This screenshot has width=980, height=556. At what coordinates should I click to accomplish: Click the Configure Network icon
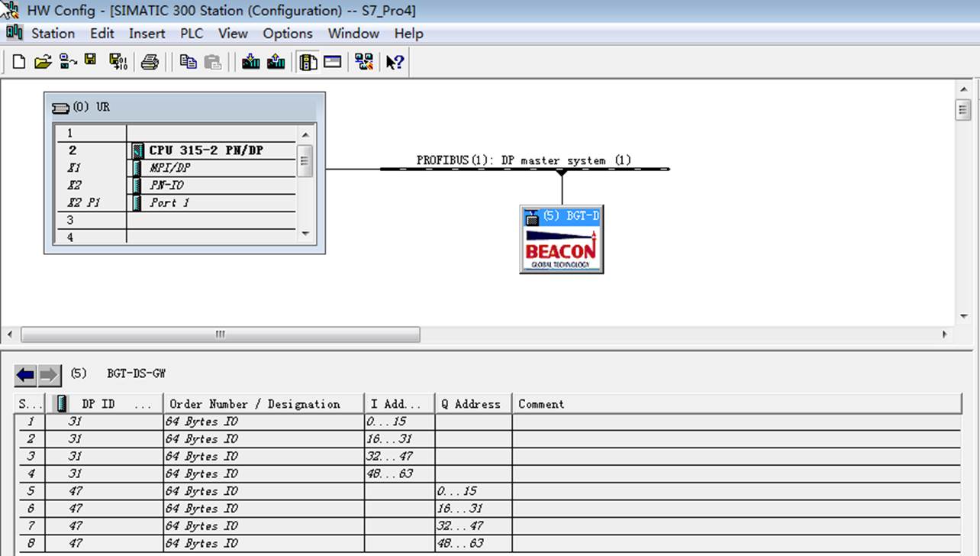(364, 63)
